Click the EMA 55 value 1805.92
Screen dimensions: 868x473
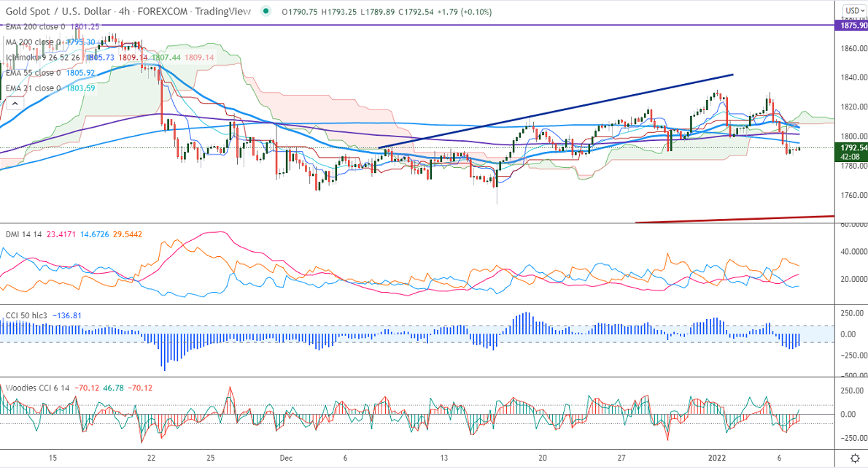80,73
